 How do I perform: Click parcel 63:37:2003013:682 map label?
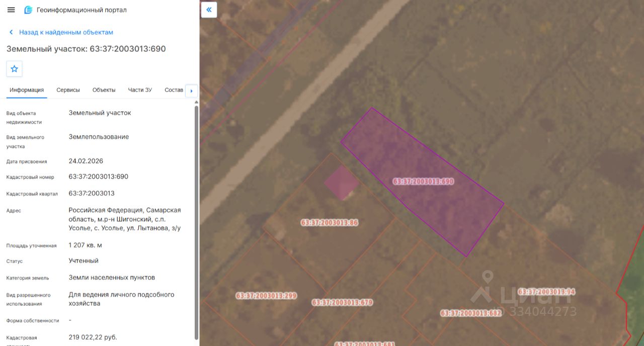pyautogui.click(x=471, y=313)
